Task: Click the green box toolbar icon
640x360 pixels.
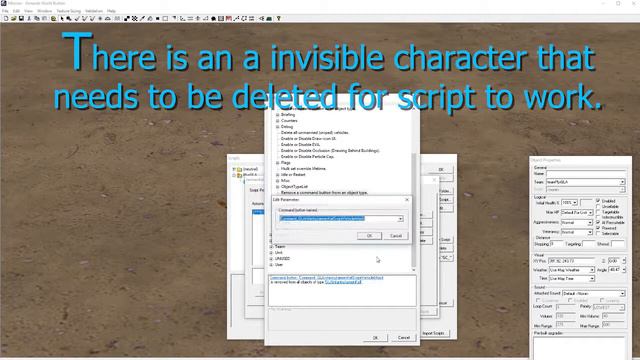Action: [x=269, y=18]
